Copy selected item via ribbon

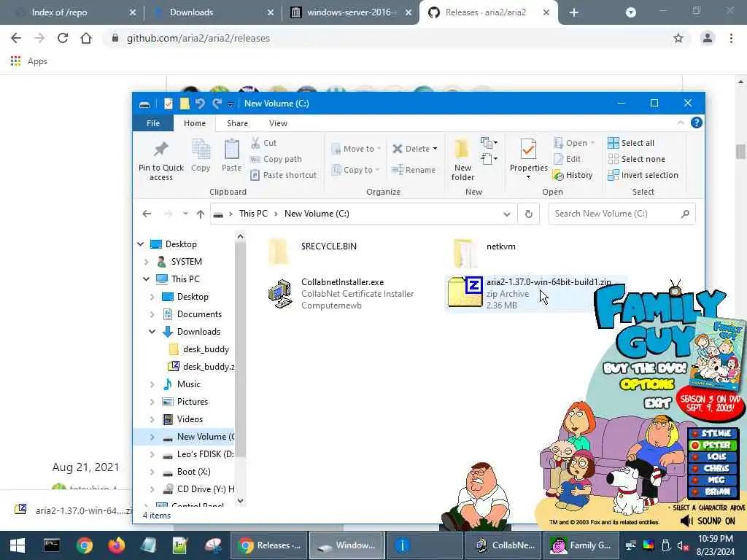pyautogui.click(x=201, y=155)
